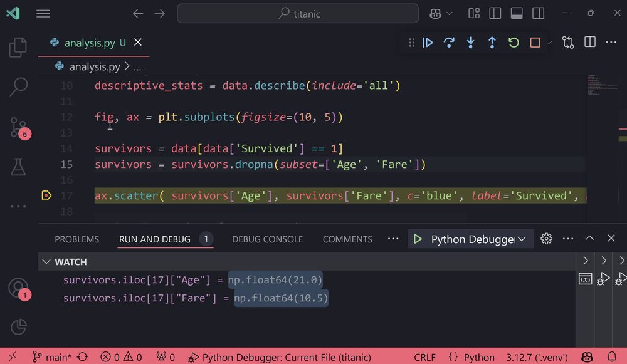Open editor More Actions ellipsis
Viewport: 627px width, 364px height.
tap(611, 42)
